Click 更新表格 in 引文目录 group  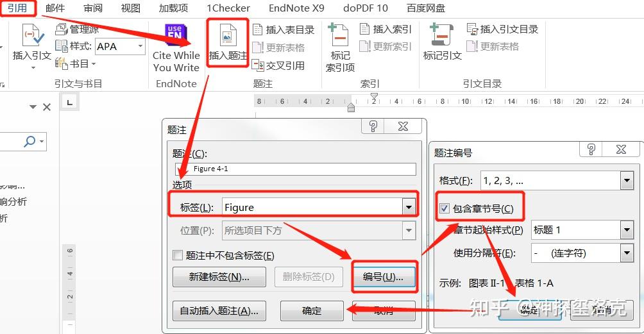pos(493,46)
